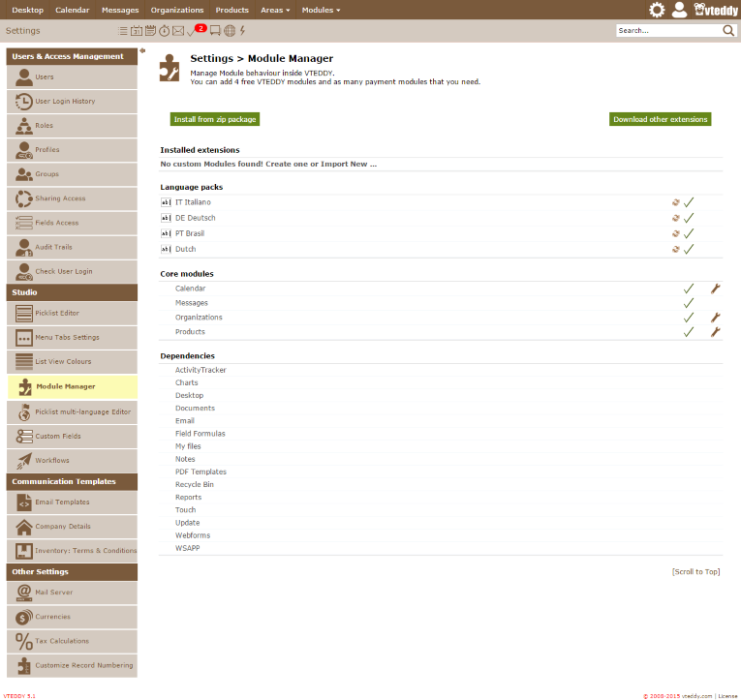This screenshot has height=700, width=741.
Task: Open the user profile icon in header
Action: pyautogui.click(x=679, y=10)
